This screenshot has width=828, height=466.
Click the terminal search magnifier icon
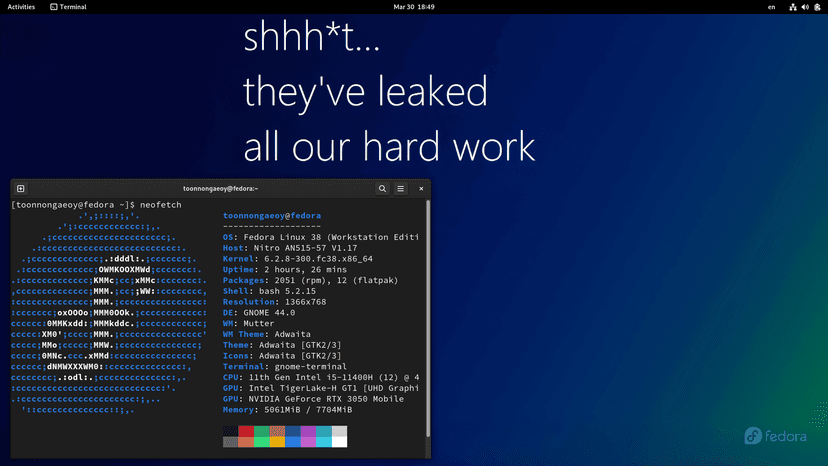382,188
